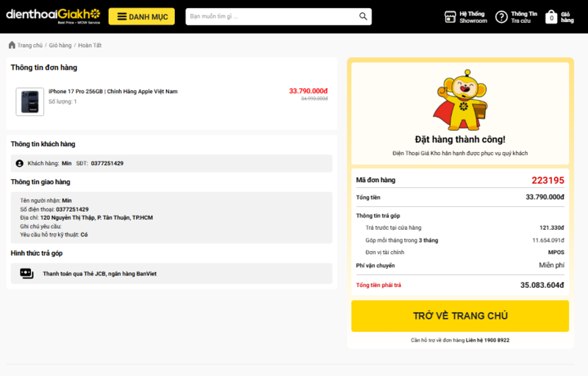588x376 pixels.
Task: Click the home icon in breadcrumb
Action: coord(12,45)
